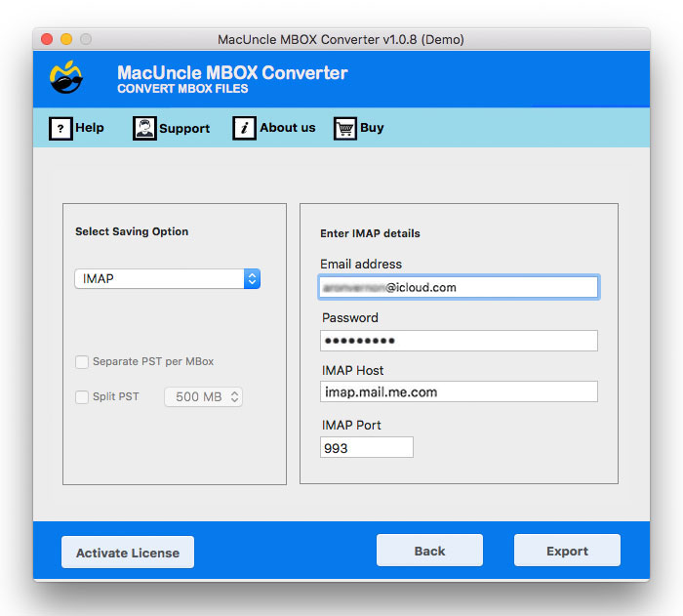Click the IMAP Port field showing 993
The width and height of the screenshot is (683, 616).
(367, 448)
